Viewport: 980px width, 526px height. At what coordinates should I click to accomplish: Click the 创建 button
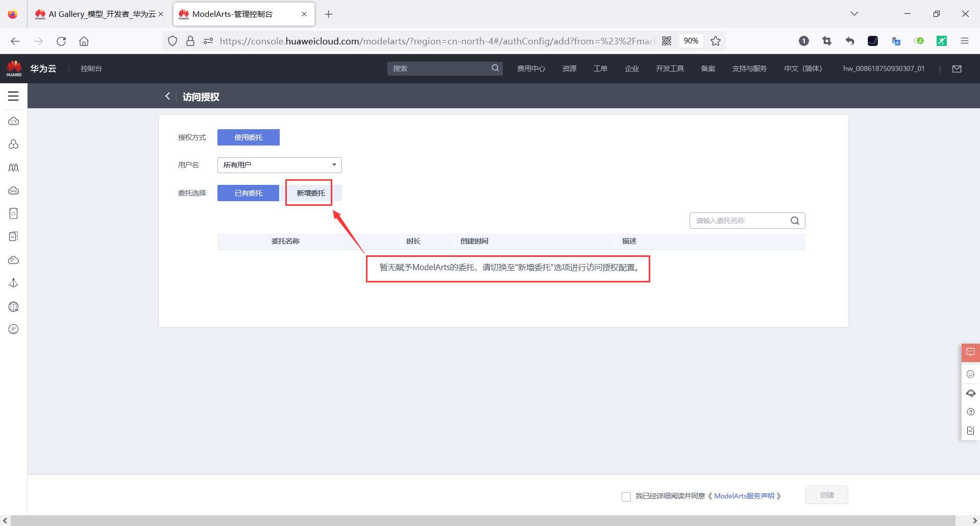click(827, 495)
